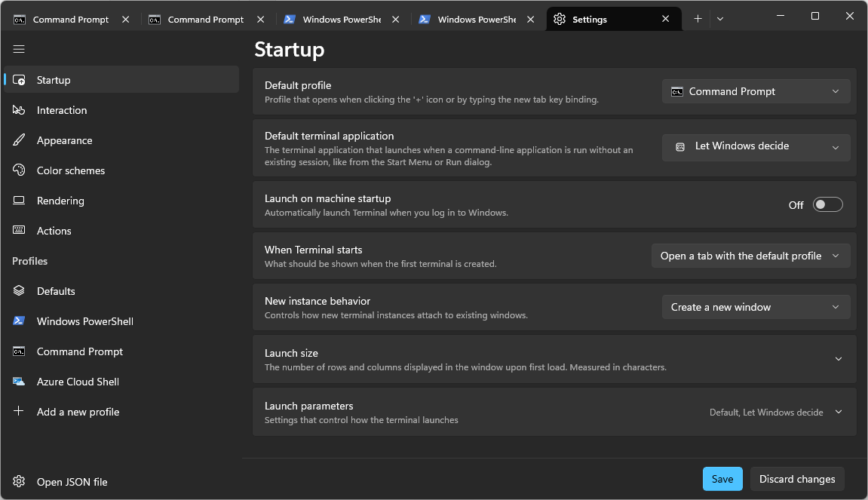Click the Actions keyboard icon
This screenshot has width=868, height=500.
tap(20, 231)
